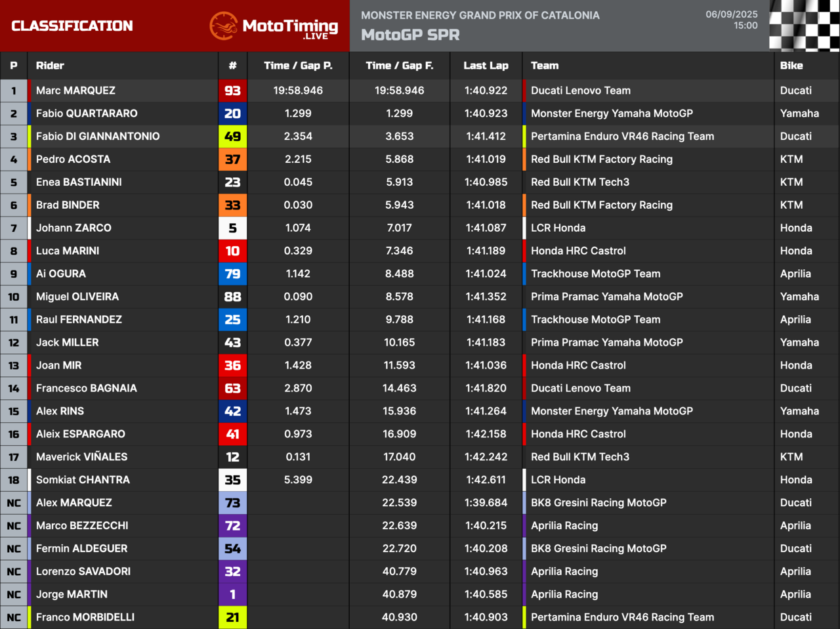Click Alex Marquez's last lap 1:39.684
The height and width of the screenshot is (629, 840).
486,503
